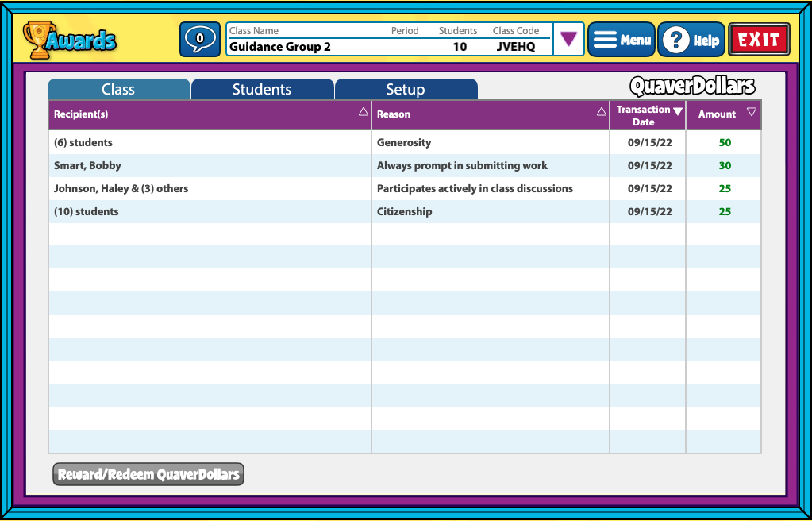Viewport: 812px width, 521px height.
Task: Sort by Reason column triangle
Action: (601, 111)
